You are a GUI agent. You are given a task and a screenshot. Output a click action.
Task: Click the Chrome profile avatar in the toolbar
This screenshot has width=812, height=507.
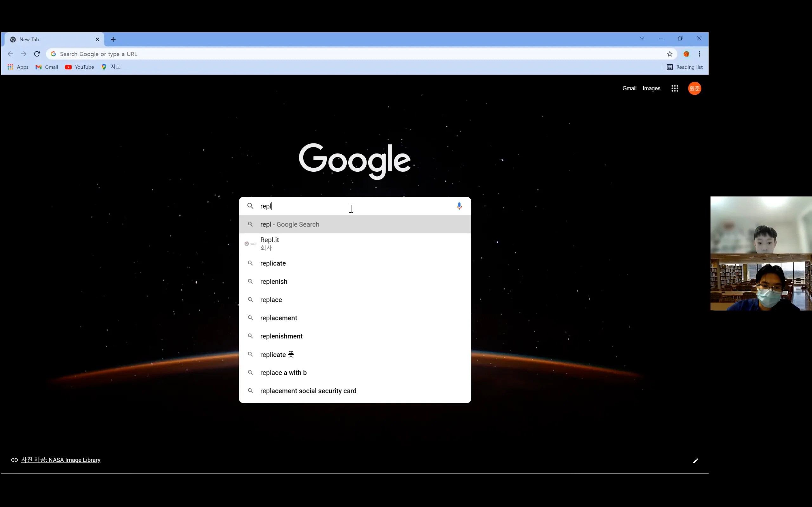(686, 54)
